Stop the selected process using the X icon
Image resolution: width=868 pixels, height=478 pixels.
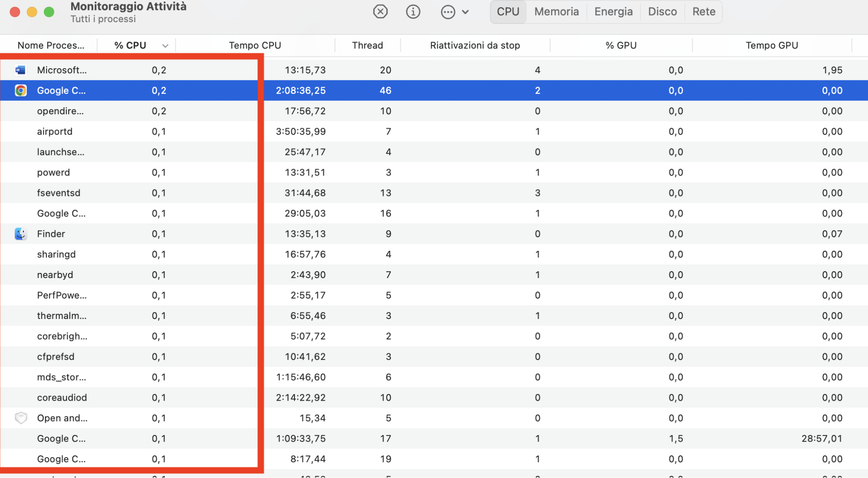(380, 11)
